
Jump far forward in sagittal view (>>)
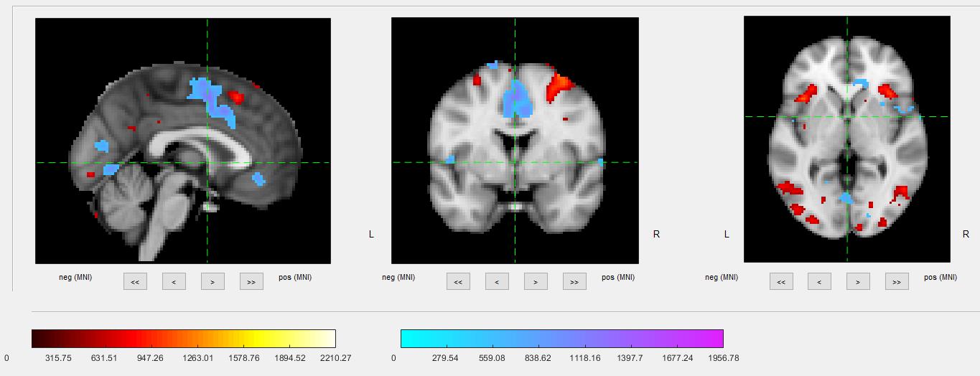coord(251,281)
